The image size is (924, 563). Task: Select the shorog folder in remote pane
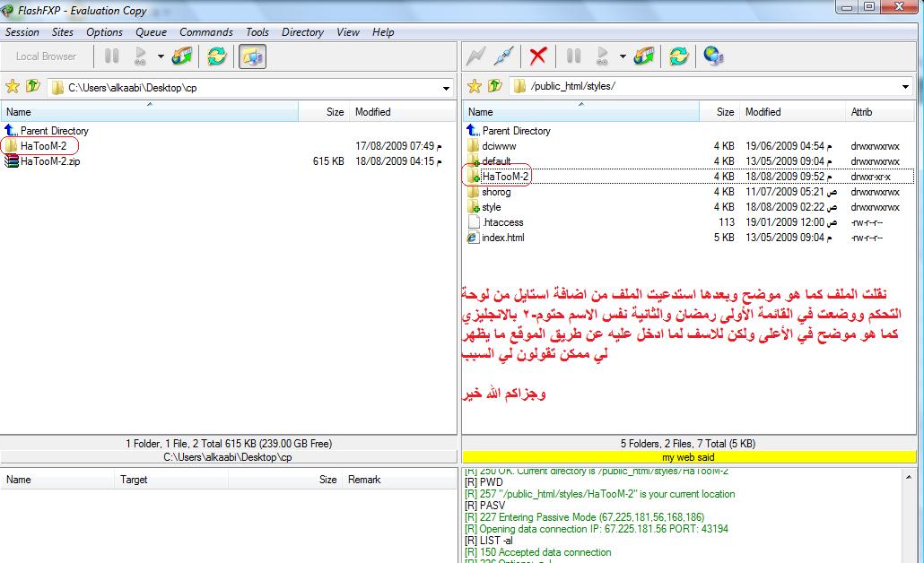[496, 192]
